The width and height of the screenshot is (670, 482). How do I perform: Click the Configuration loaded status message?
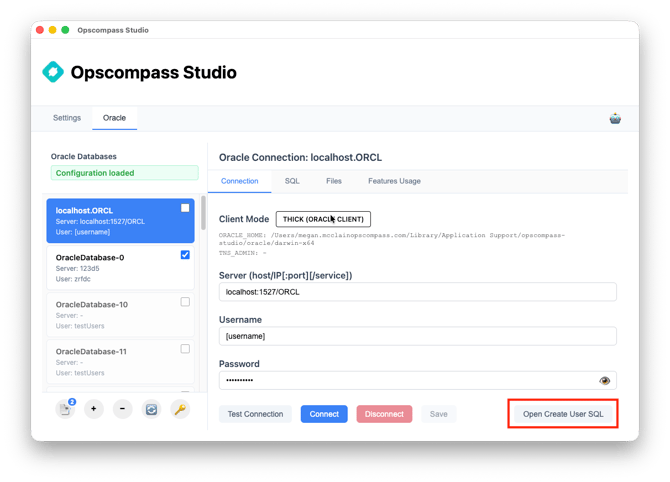pyautogui.click(x=124, y=173)
